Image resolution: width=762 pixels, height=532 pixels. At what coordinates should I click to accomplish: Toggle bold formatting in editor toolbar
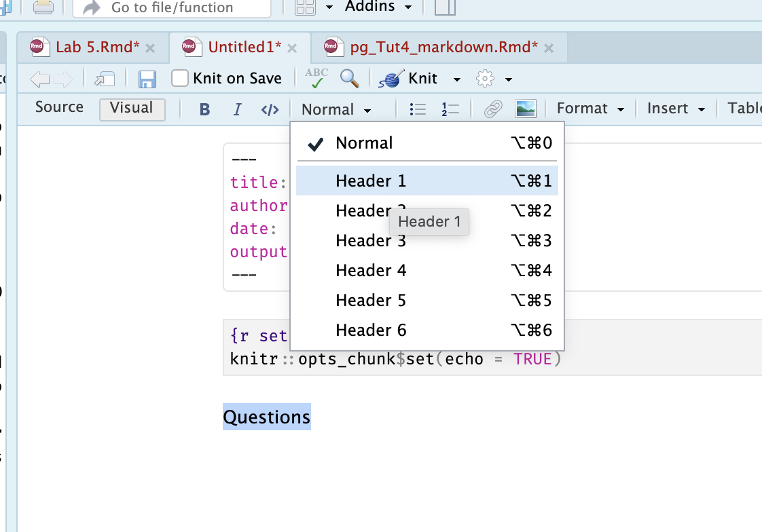pyautogui.click(x=204, y=109)
